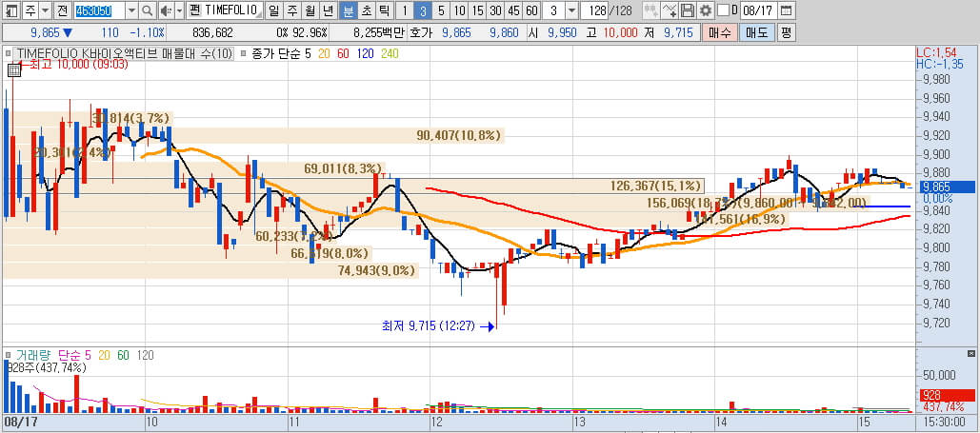
Task: Click the 종가 단순 5 moving average legend
Action: (281, 53)
